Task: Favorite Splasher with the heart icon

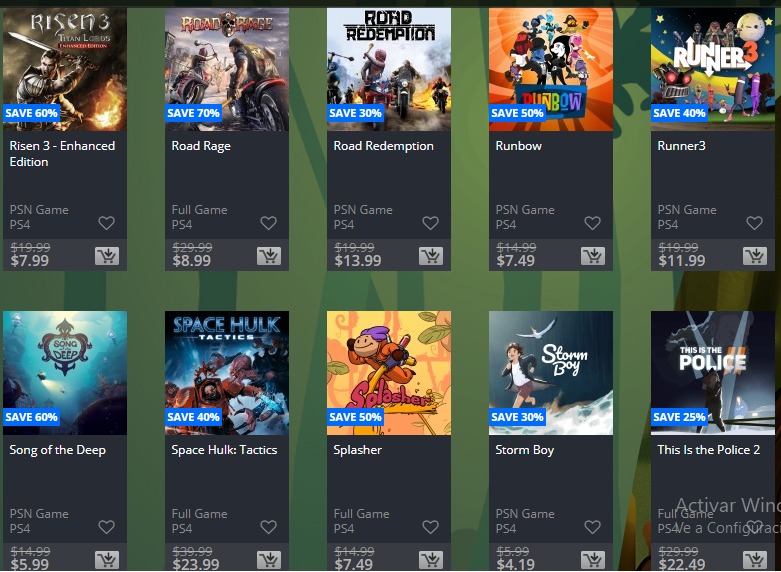Action: tap(430, 527)
